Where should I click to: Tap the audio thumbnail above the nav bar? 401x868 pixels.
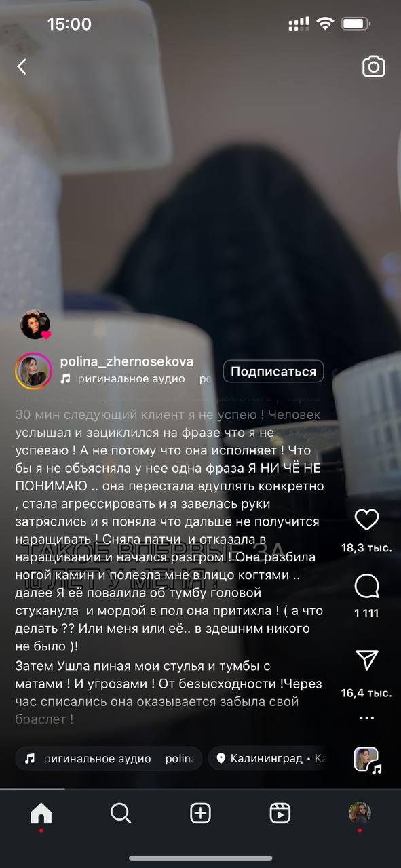point(367,759)
